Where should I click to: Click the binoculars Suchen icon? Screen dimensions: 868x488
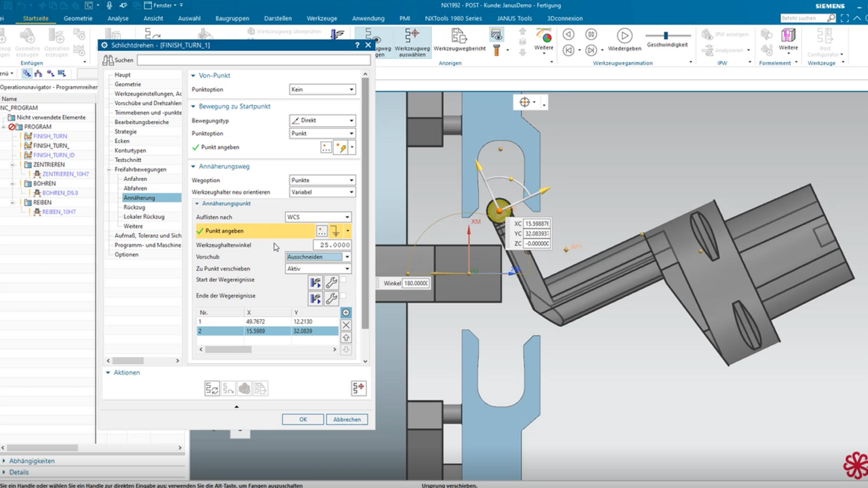108,60
